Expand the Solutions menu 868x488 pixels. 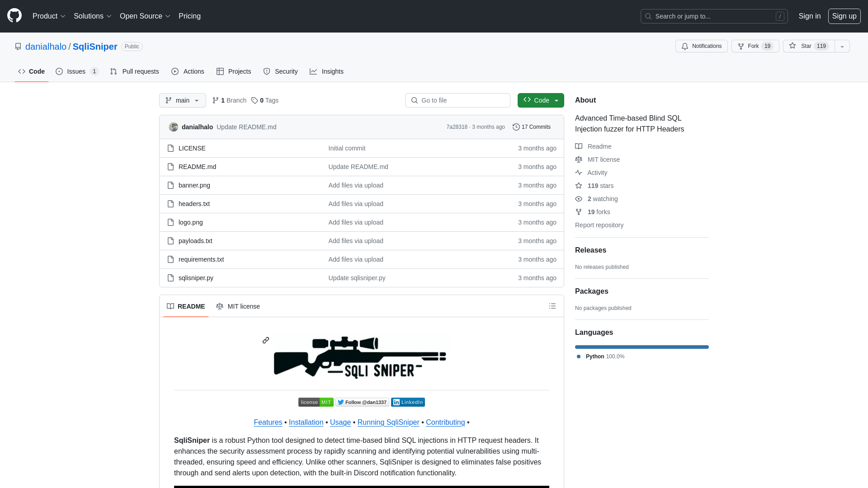pyautogui.click(x=92, y=16)
